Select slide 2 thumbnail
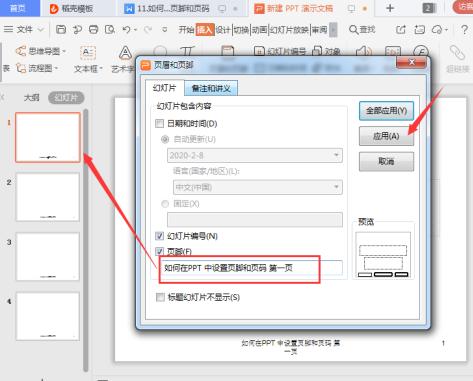 [48, 197]
